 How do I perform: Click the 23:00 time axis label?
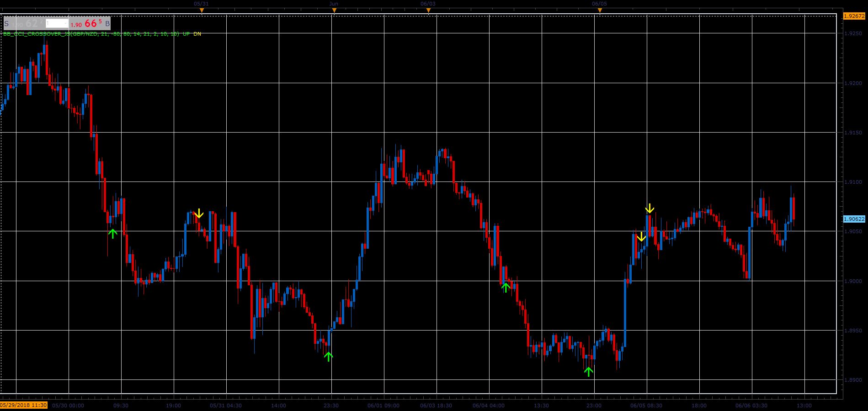click(594, 406)
